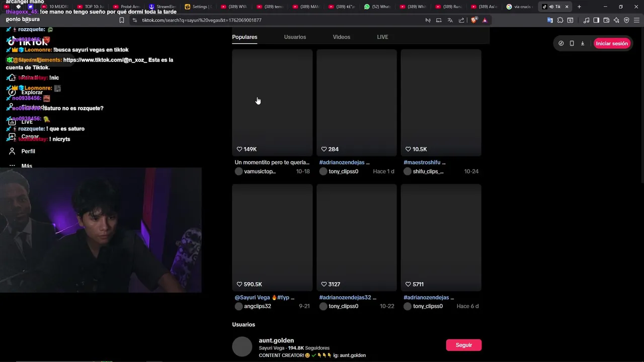Click the Google Translate extension icon
This screenshot has width=644, height=362.
[550, 20]
